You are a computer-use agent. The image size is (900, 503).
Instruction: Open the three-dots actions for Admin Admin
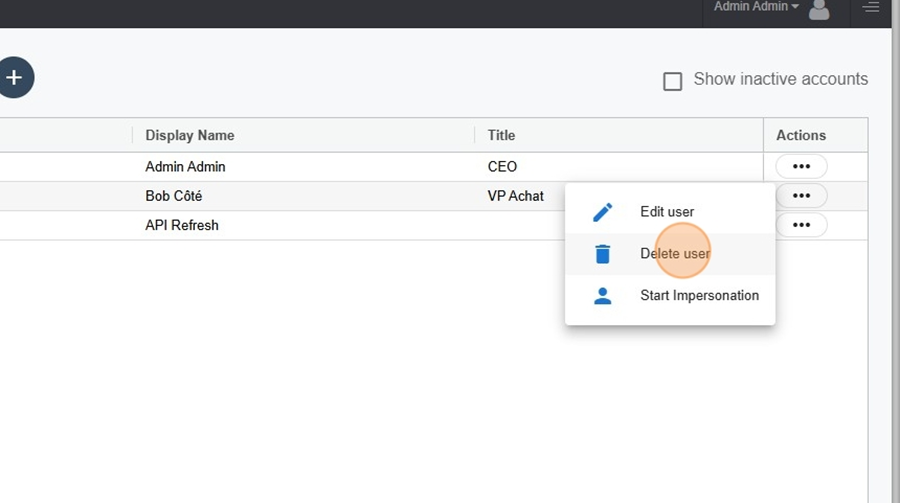point(801,167)
